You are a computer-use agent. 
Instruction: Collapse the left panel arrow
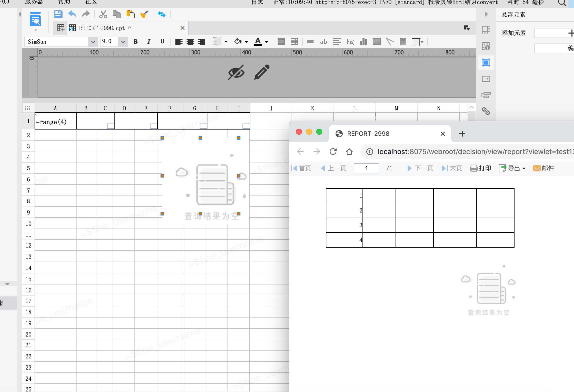(20, 14)
